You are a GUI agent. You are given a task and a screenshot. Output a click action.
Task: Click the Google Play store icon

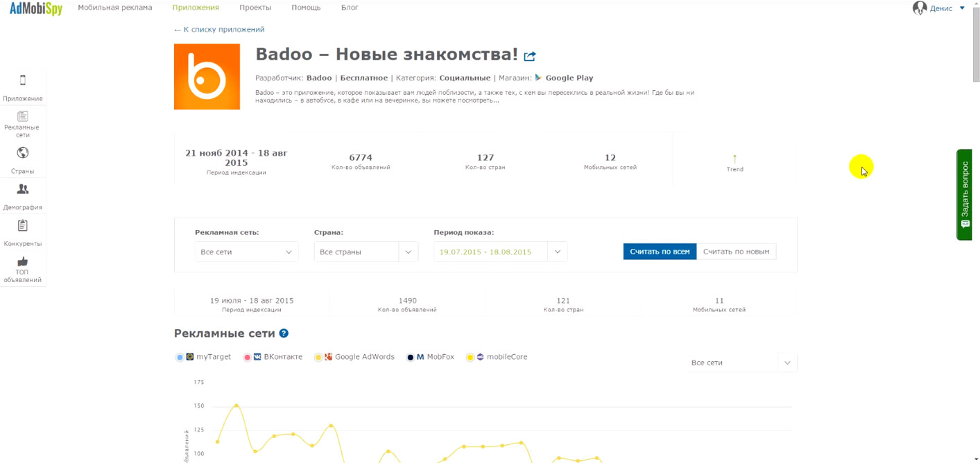(538, 78)
